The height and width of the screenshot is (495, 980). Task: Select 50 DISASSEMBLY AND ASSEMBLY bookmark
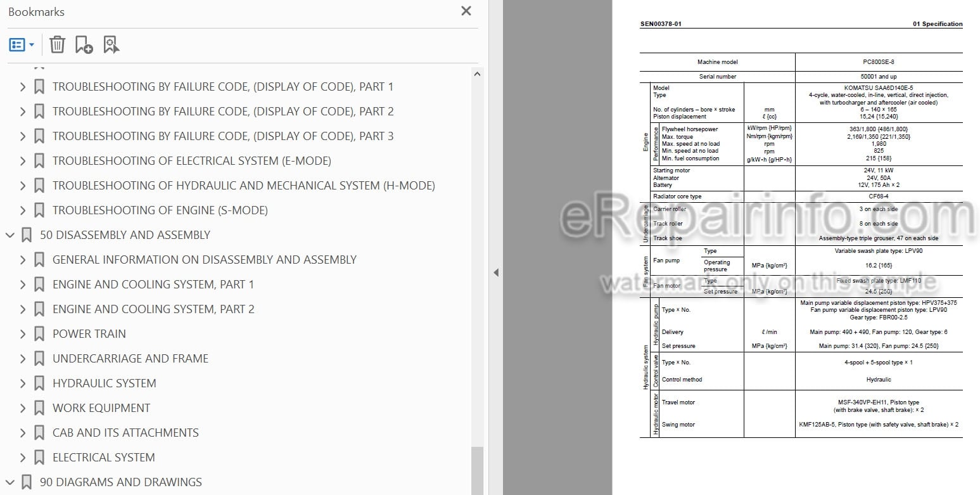point(125,235)
